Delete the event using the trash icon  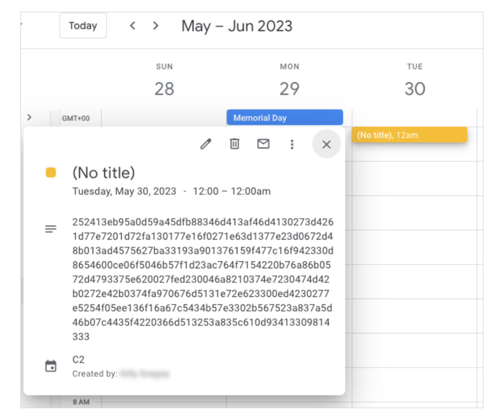pyautogui.click(x=235, y=144)
